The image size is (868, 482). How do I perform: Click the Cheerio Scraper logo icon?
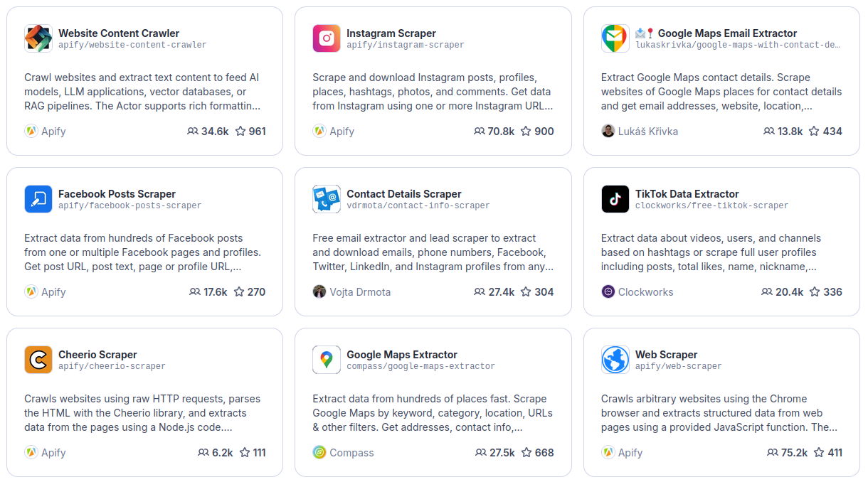point(38,360)
